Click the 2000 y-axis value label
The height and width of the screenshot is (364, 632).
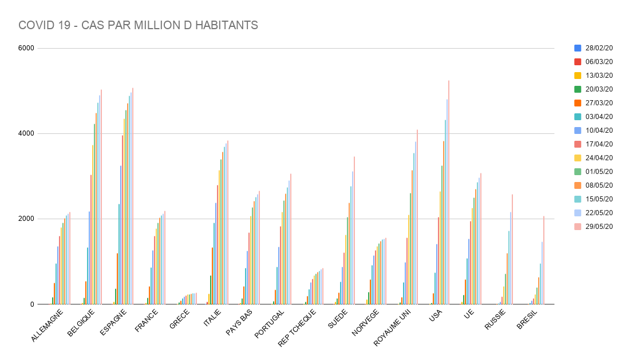click(x=27, y=219)
